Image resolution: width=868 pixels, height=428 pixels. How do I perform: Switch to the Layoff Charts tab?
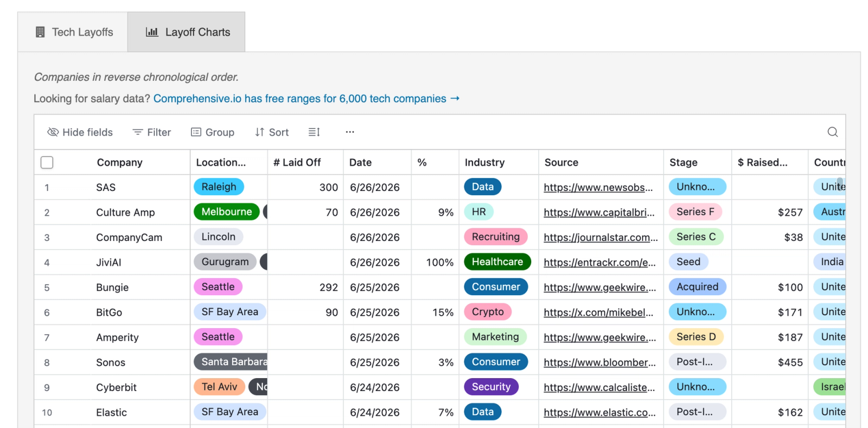(186, 32)
